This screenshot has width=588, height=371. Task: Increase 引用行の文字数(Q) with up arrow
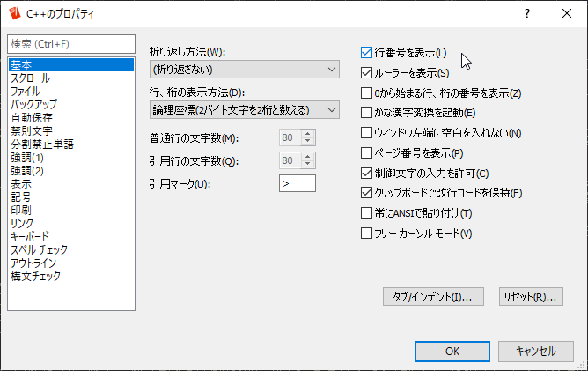pyautogui.click(x=308, y=157)
